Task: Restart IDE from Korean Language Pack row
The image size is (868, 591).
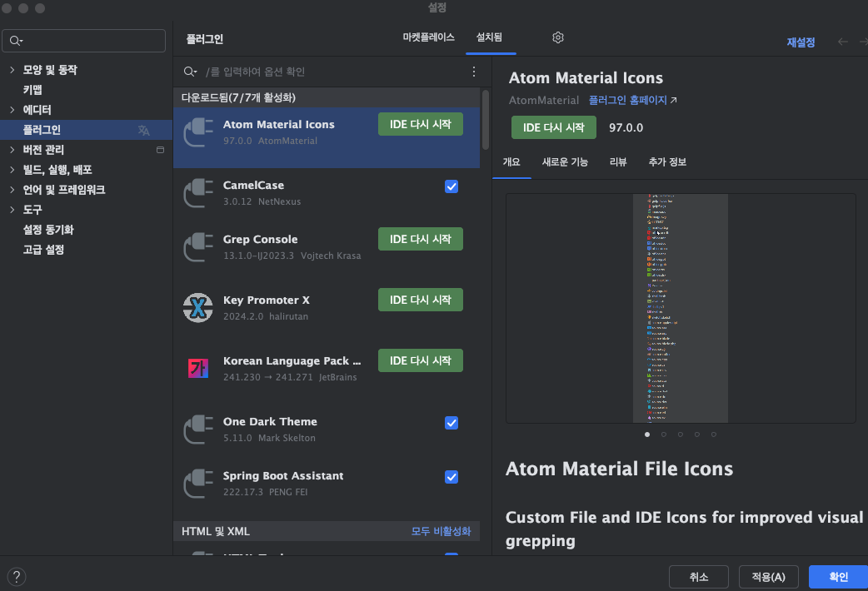Action: 421,360
